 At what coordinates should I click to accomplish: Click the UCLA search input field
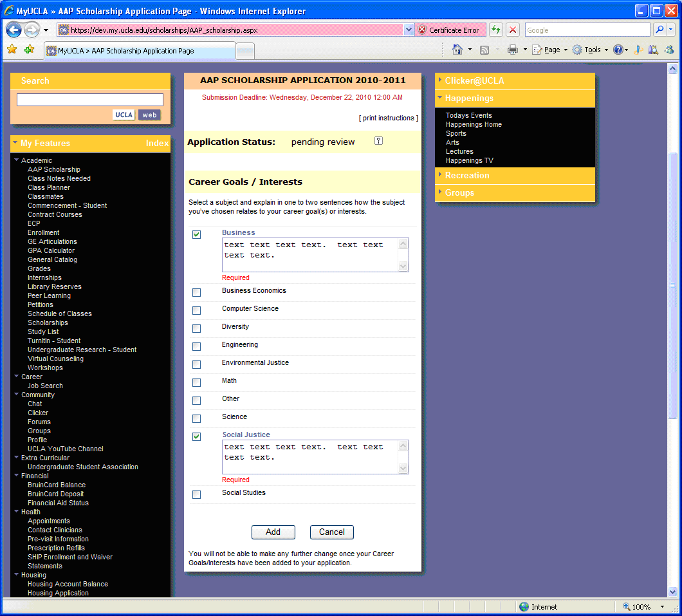click(x=89, y=100)
